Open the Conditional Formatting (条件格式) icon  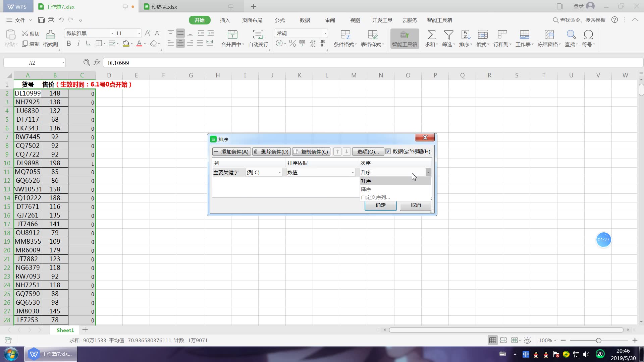click(345, 35)
